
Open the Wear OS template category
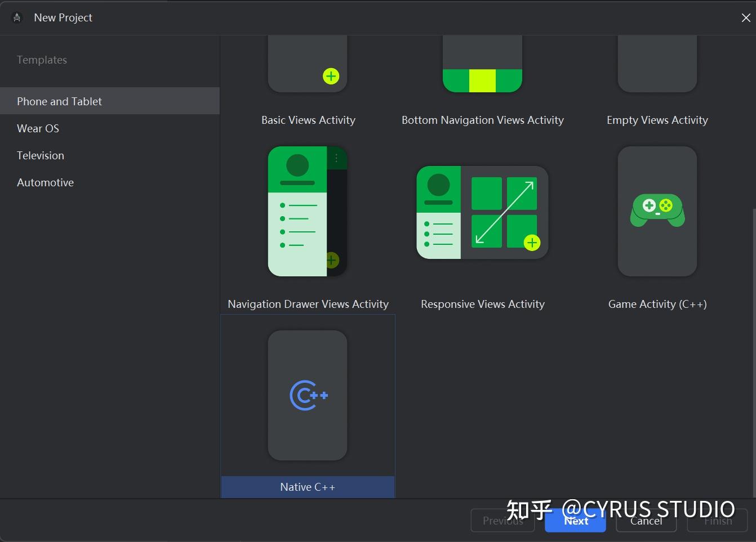coord(38,128)
